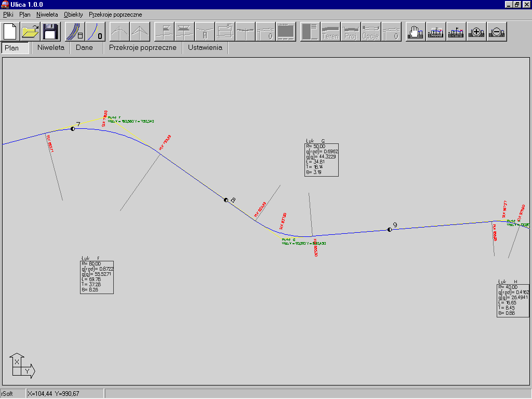Click the blue curve with zero icon
Screen dimensions: 532x399
95,32
